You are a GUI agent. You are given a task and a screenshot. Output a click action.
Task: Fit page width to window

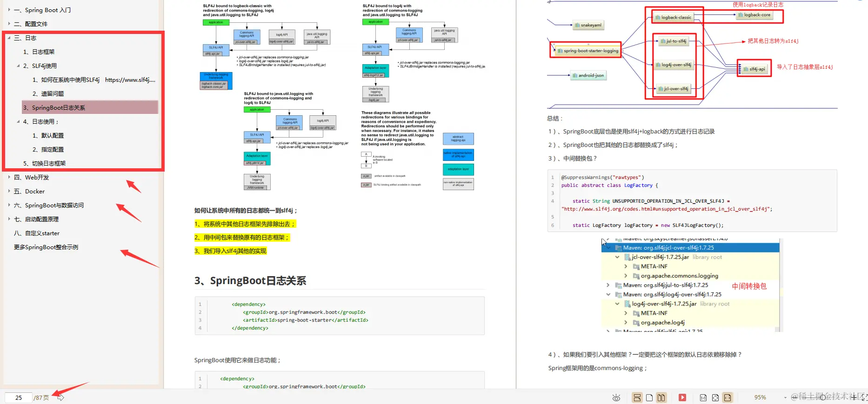728,398
